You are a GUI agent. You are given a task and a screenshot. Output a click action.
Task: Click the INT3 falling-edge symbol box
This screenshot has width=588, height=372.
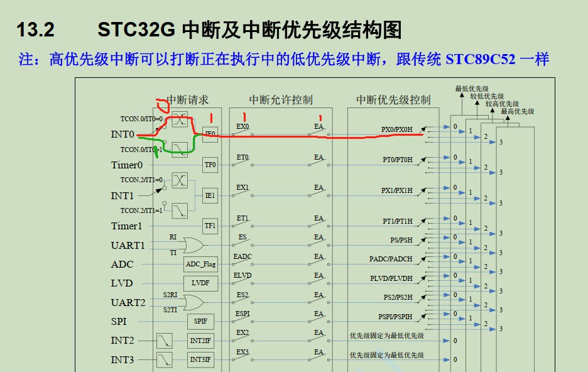(x=164, y=359)
